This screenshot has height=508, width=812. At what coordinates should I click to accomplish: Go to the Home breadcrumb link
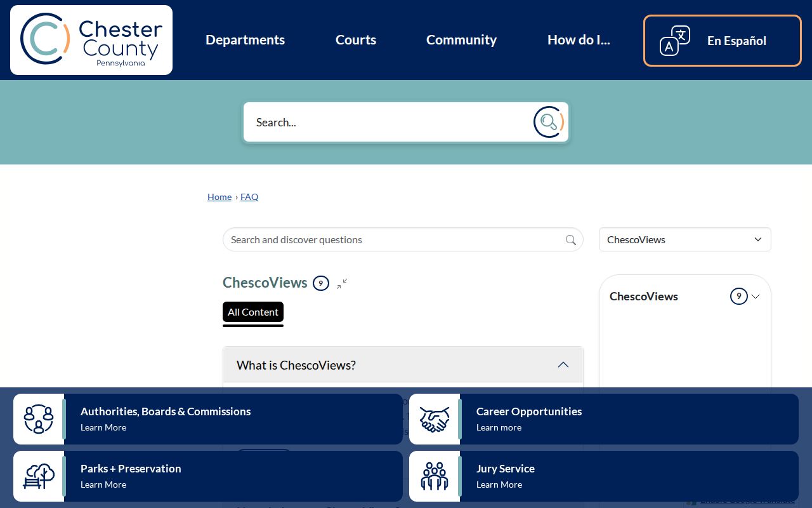(219, 197)
